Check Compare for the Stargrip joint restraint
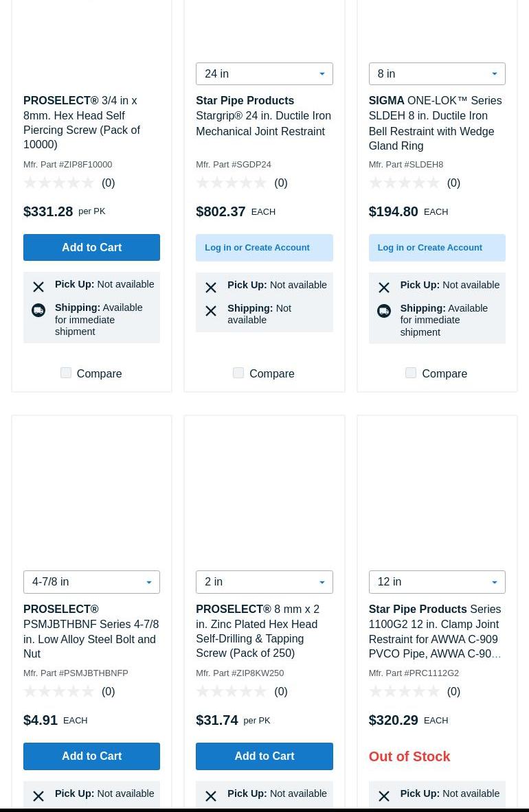The image size is (529, 812). point(238,373)
